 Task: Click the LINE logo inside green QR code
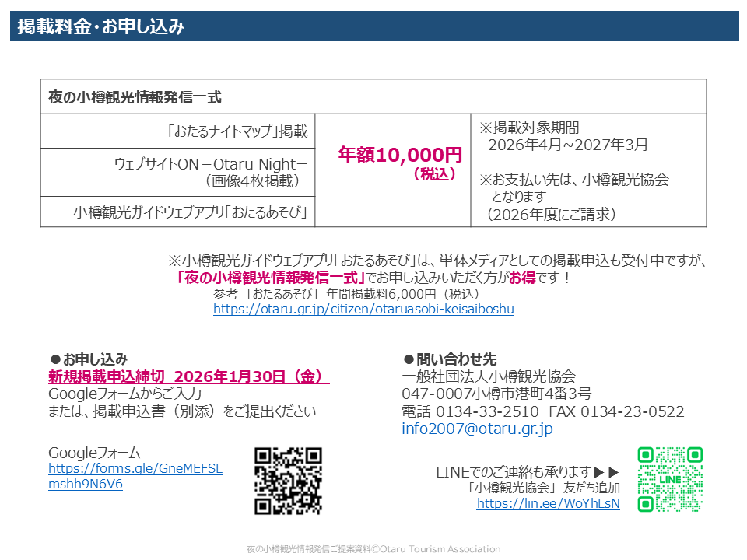click(670, 479)
